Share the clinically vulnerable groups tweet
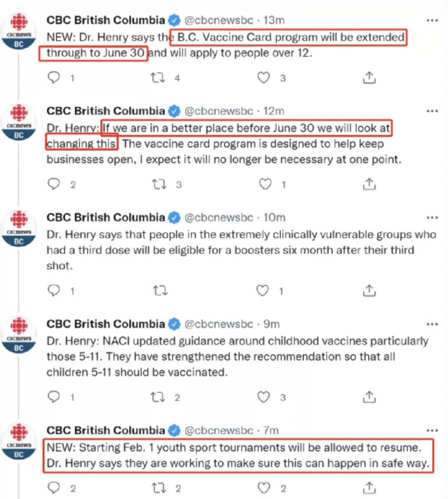This screenshot has width=448, height=499. 369,290
